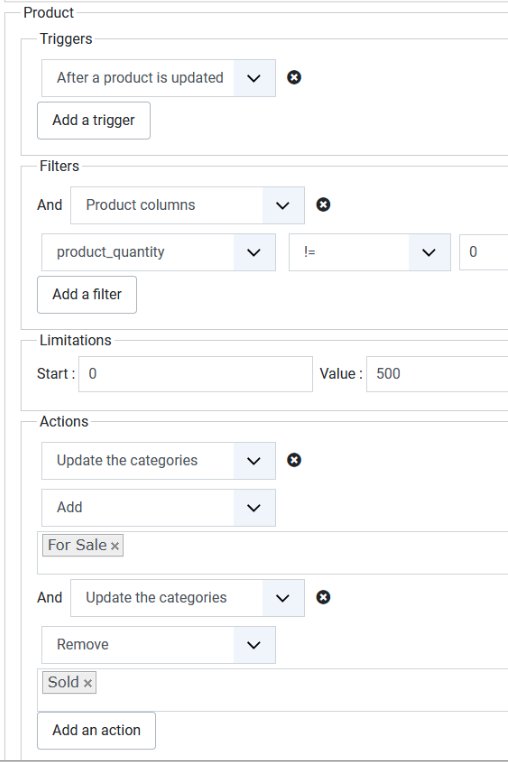The height and width of the screenshot is (762, 508).
Task: Click the filter value field showing 0
Action: coord(484,252)
